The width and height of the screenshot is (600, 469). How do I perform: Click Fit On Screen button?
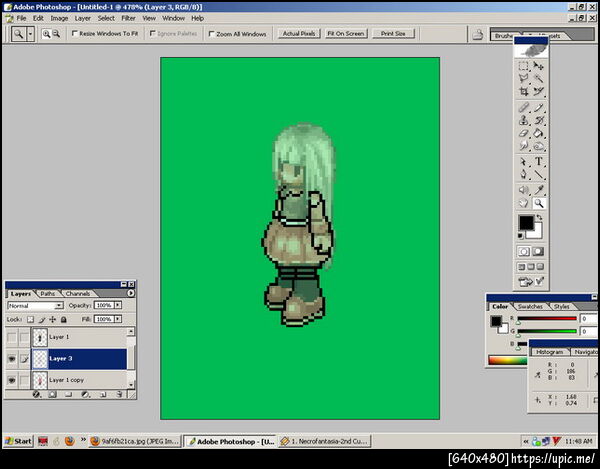click(346, 33)
